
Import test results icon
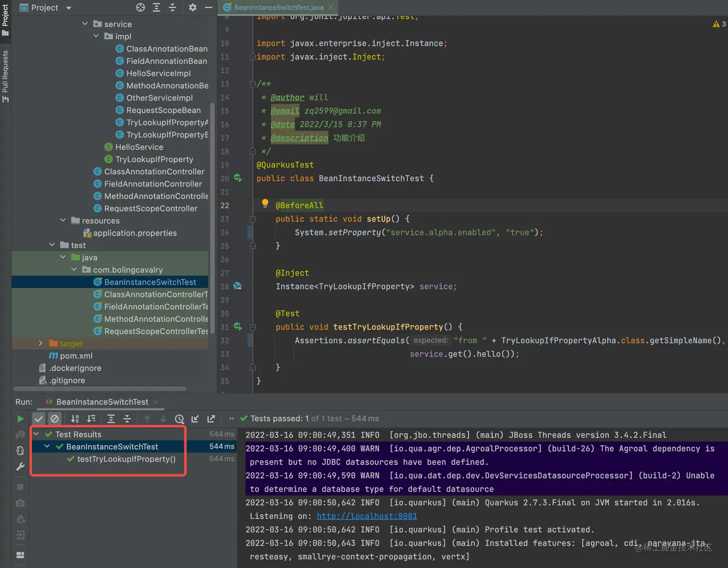click(x=195, y=419)
